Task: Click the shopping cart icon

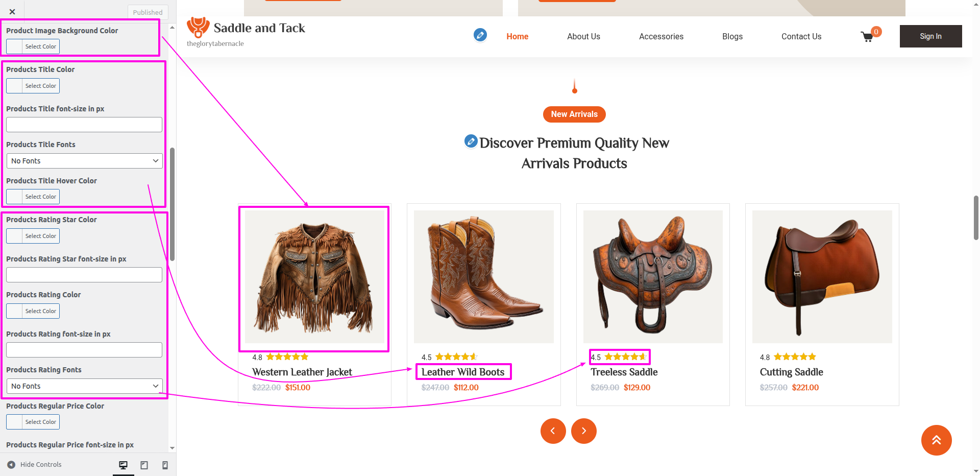Action: click(867, 37)
